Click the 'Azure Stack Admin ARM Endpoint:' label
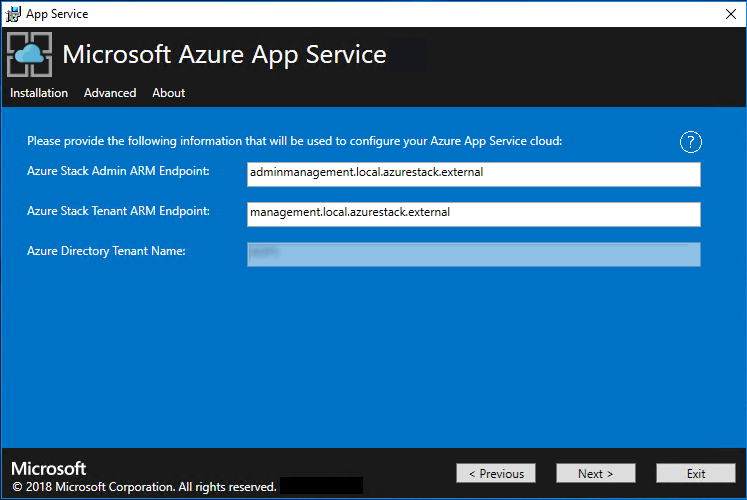Image resolution: width=747 pixels, height=500 pixels. tap(118, 171)
